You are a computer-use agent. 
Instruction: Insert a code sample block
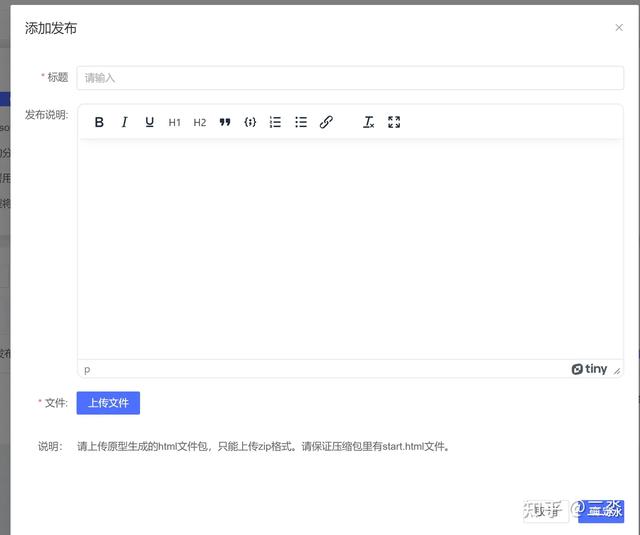(250, 122)
